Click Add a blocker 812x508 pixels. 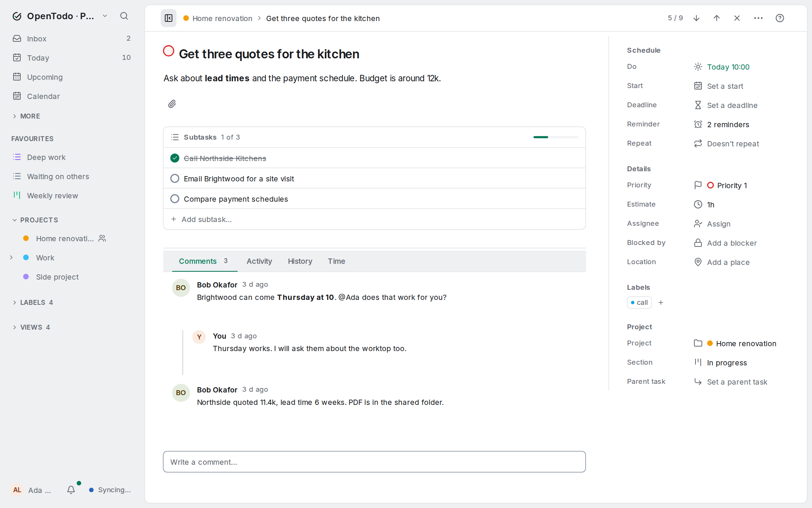[x=732, y=243]
